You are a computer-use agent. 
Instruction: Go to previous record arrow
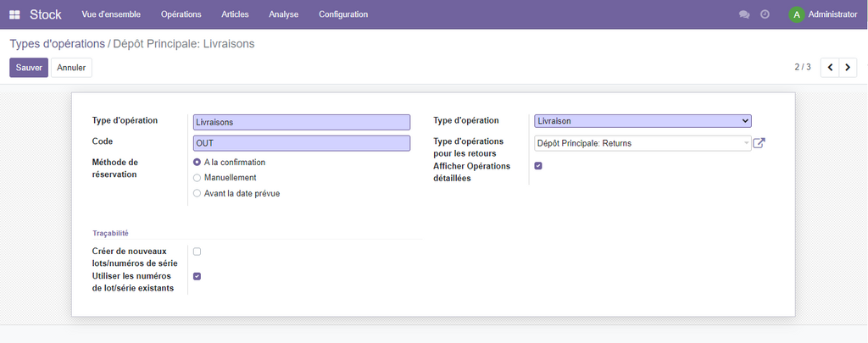tap(830, 68)
